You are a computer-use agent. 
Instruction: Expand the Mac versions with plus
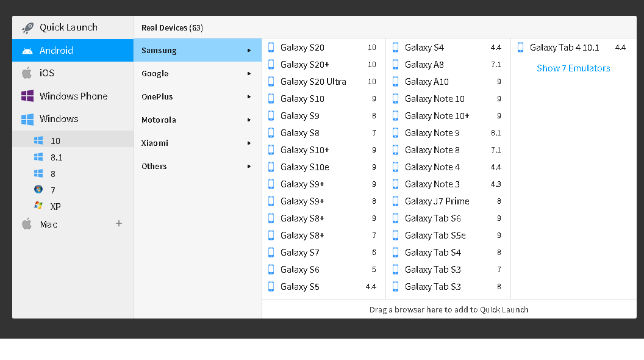[x=119, y=223]
